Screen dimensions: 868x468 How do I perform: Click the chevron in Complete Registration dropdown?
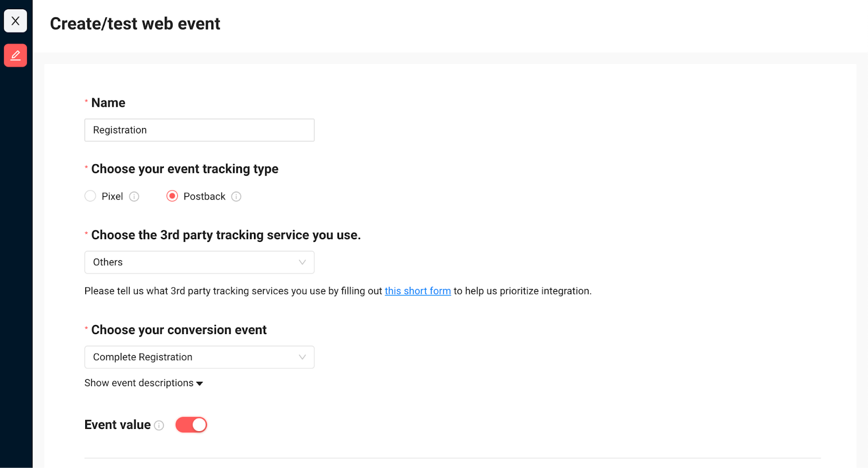302,357
